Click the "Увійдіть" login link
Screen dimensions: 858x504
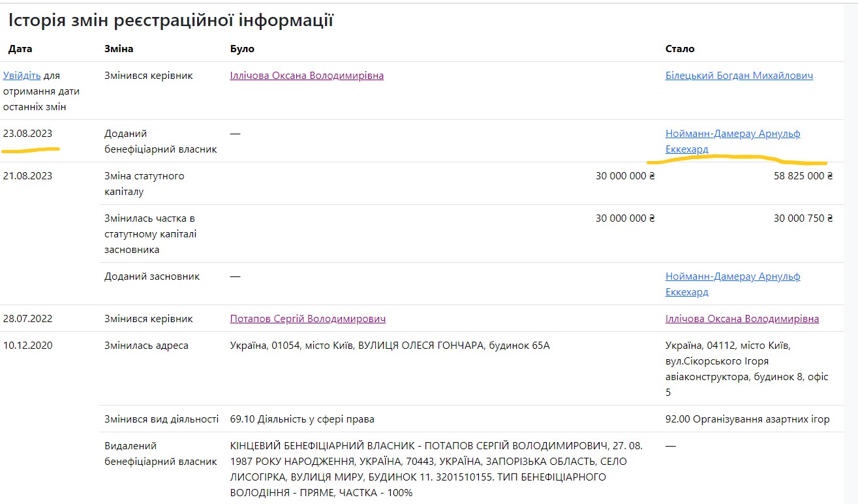(x=22, y=76)
